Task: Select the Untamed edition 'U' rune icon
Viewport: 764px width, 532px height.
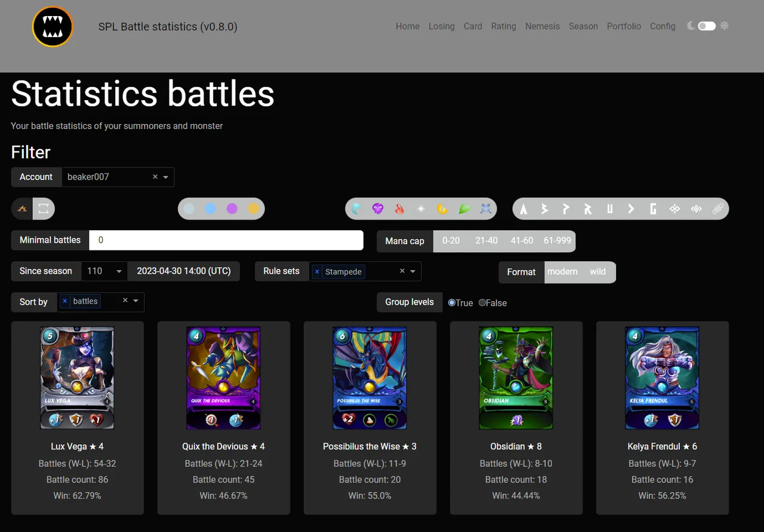Action: tap(610, 209)
